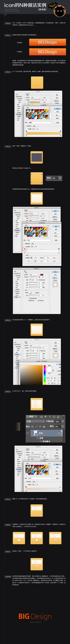Click 载入... in the step 02 gradient editor
The image size is (70, 644).
[58, 115]
